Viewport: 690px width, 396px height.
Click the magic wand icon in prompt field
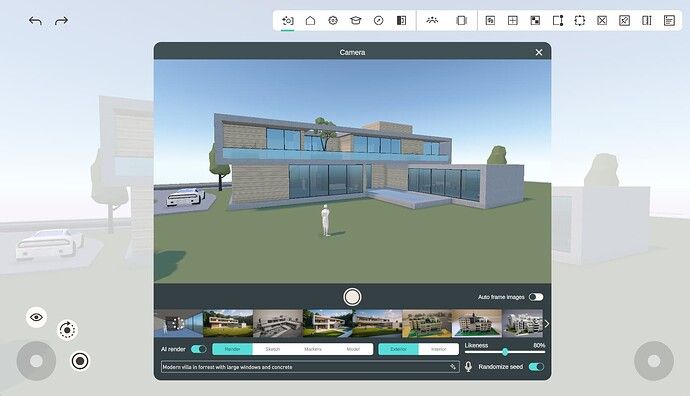[453, 367]
